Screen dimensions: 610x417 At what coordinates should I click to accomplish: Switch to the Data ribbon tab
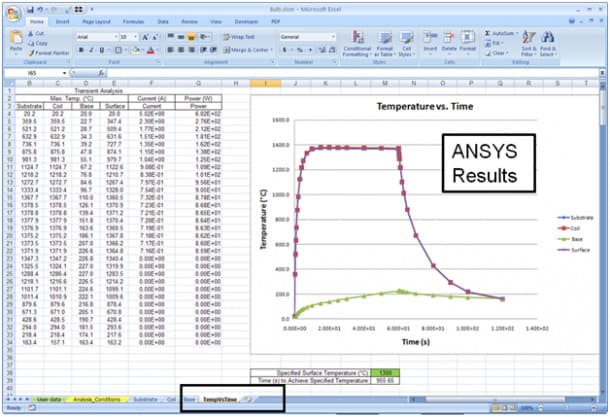point(163,22)
